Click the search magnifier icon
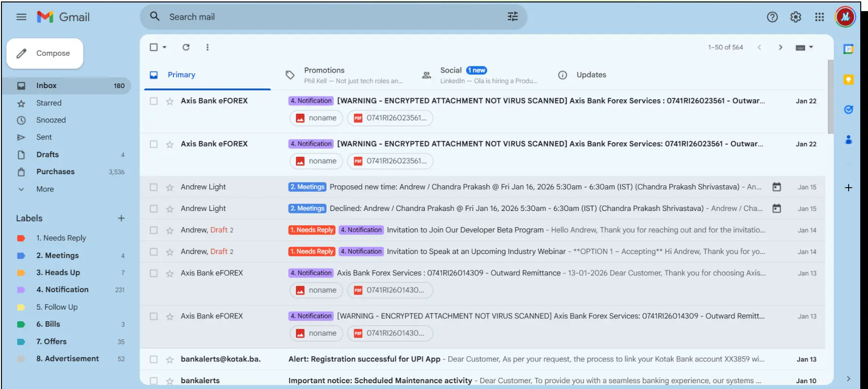 coord(155,16)
